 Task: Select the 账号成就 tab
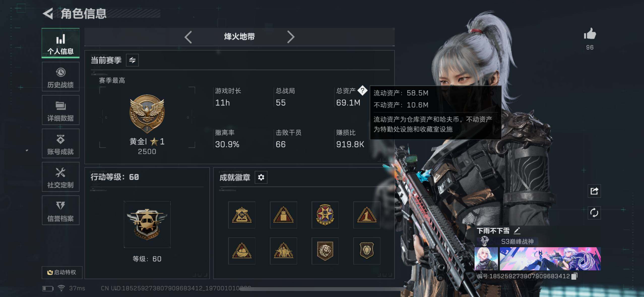pos(60,144)
